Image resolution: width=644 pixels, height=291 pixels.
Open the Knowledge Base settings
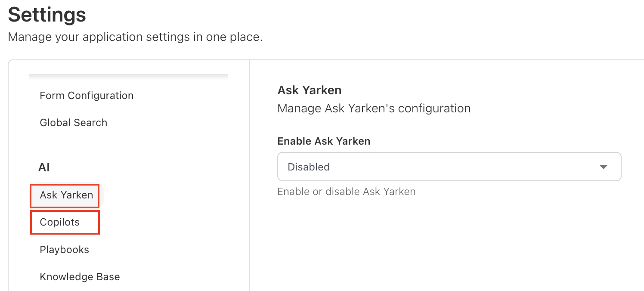(80, 277)
